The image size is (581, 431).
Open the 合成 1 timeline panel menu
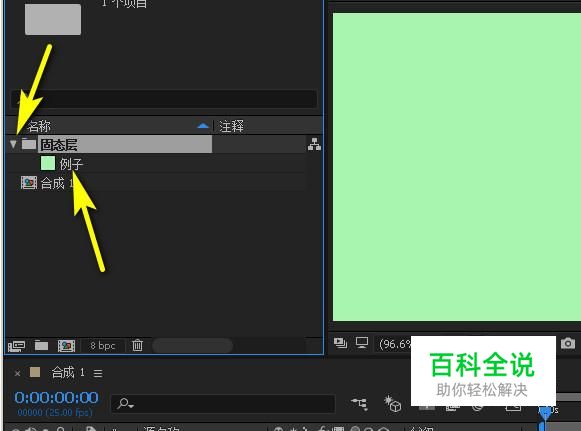[x=98, y=373]
